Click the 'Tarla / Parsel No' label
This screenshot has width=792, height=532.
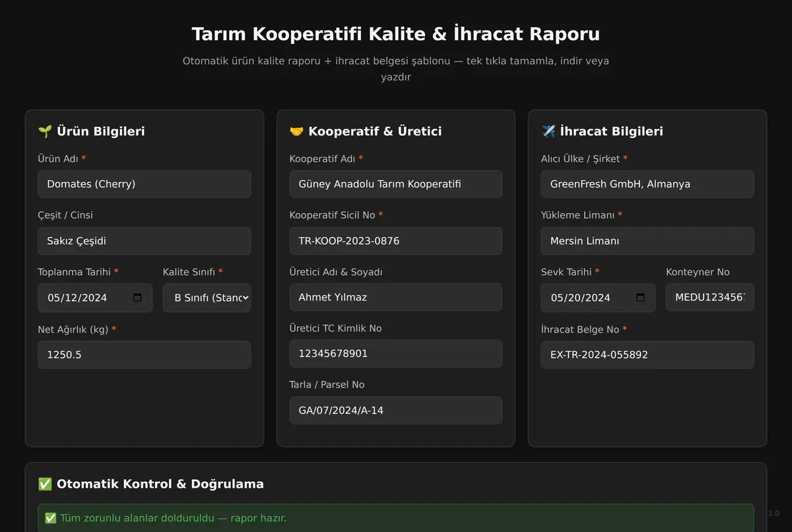[327, 385]
